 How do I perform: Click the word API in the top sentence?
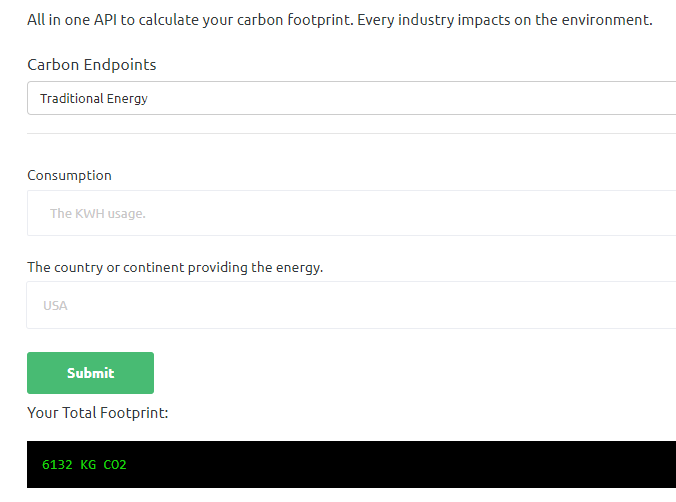pos(105,20)
